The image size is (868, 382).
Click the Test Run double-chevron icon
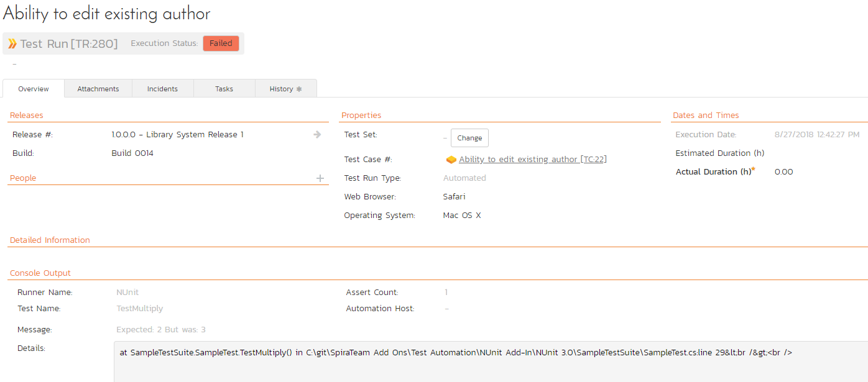click(x=12, y=44)
